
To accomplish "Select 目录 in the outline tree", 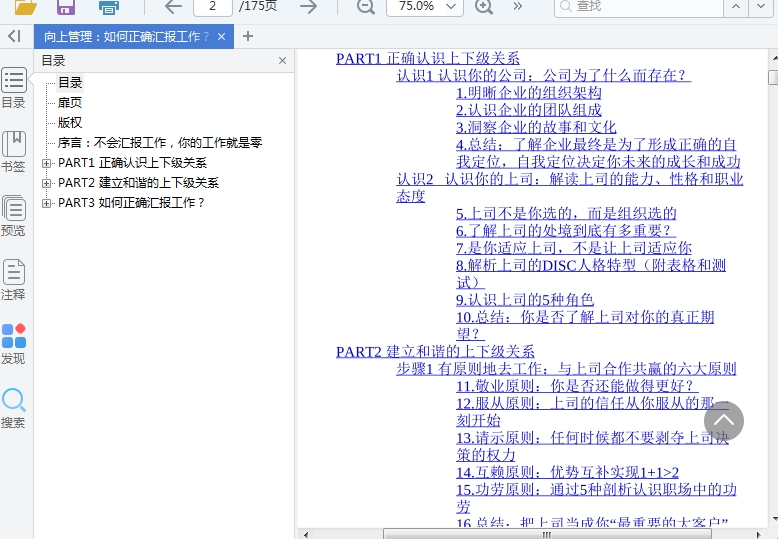I will click(70, 83).
